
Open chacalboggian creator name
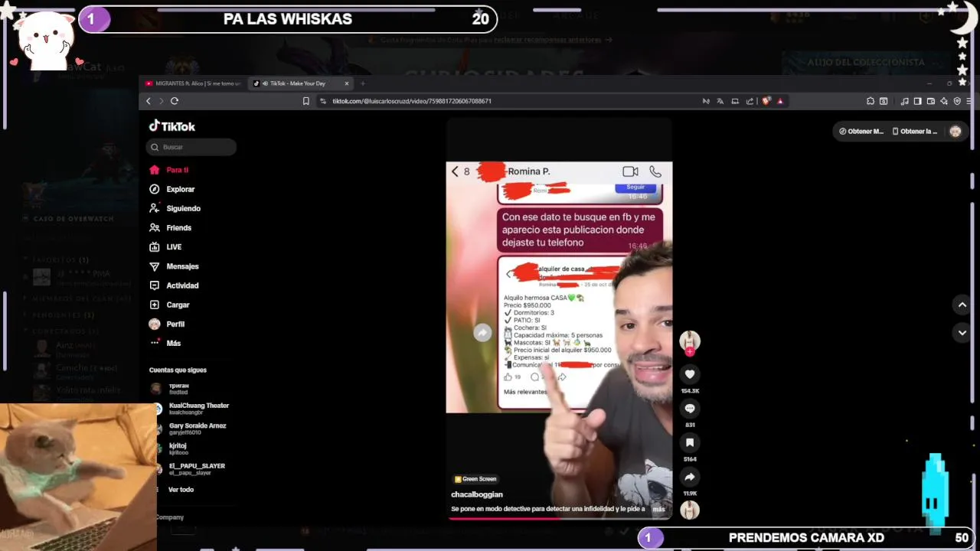(x=477, y=494)
